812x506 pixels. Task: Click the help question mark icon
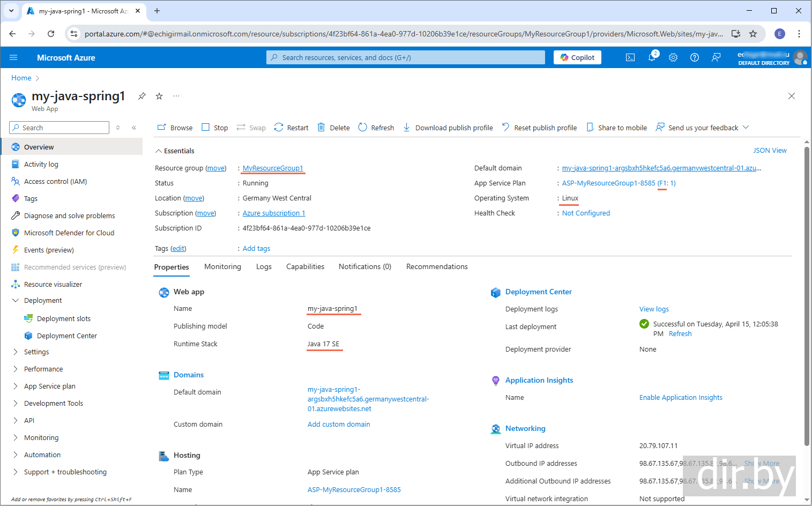[x=695, y=57]
